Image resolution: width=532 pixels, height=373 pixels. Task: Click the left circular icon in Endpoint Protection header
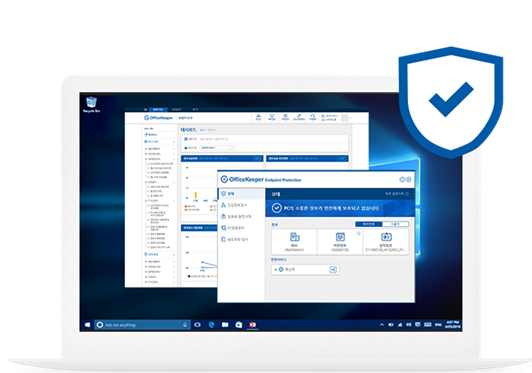402,179
